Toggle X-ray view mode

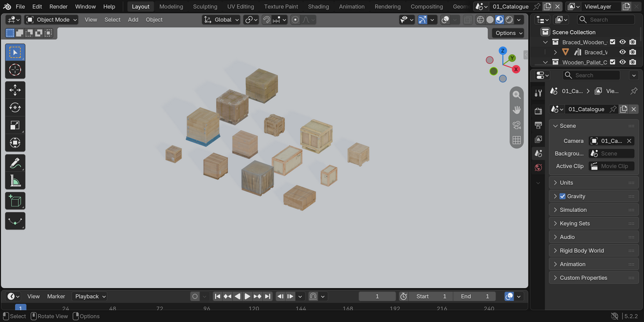pos(468,20)
